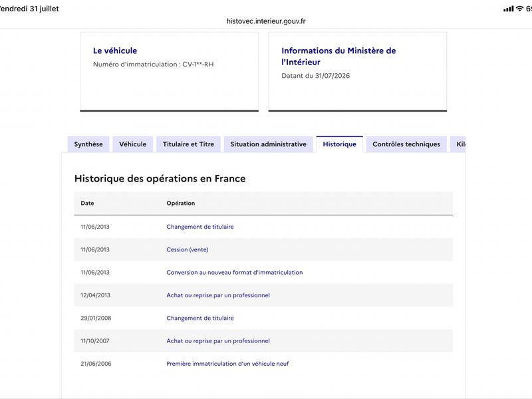This screenshot has height=399, width=532.
Task: Select the Situation administrative tab
Action: (x=269, y=144)
